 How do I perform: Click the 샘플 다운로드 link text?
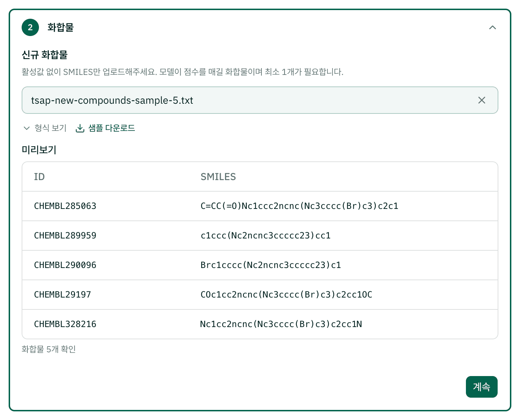coord(112,128)
